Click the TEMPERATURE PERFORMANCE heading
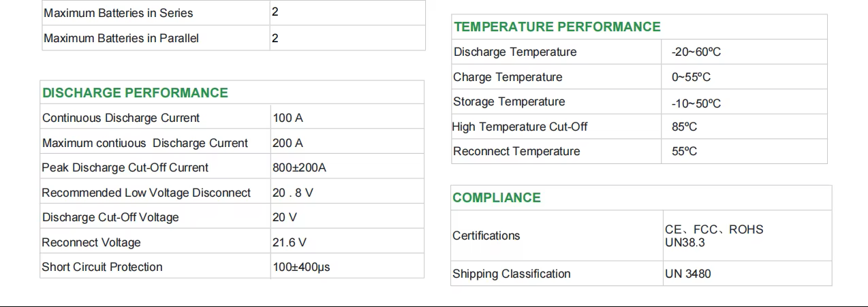The image size is (868, 307). click(x=557, y=27)
